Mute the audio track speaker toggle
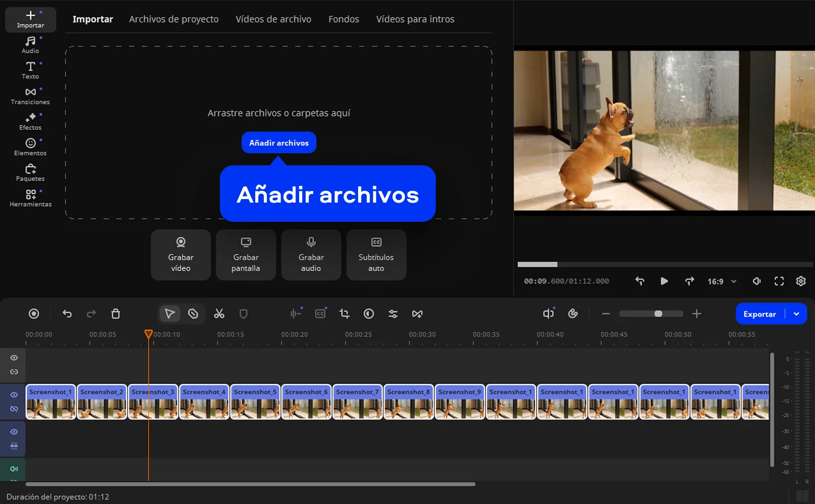The image size is (815, 504). point(14,469)
